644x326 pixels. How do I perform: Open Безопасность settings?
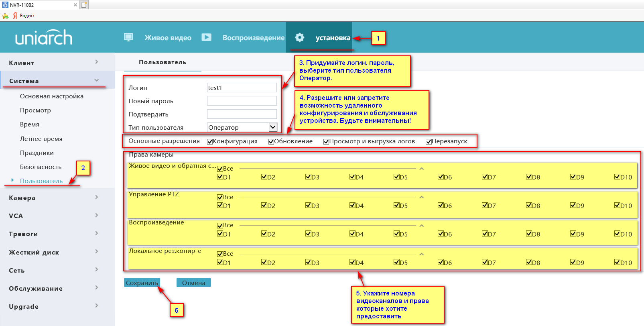[41, 167]
